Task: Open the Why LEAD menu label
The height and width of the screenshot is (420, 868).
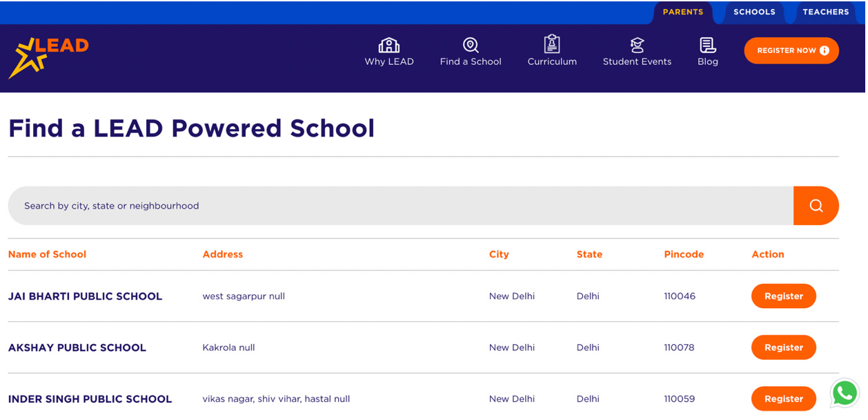Action: 389,61
